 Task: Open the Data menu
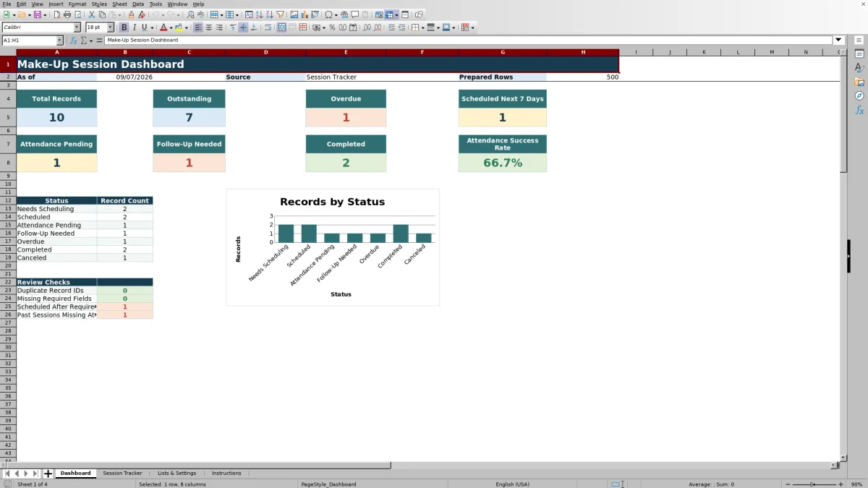pyautogui.click(x=137, y=4)
